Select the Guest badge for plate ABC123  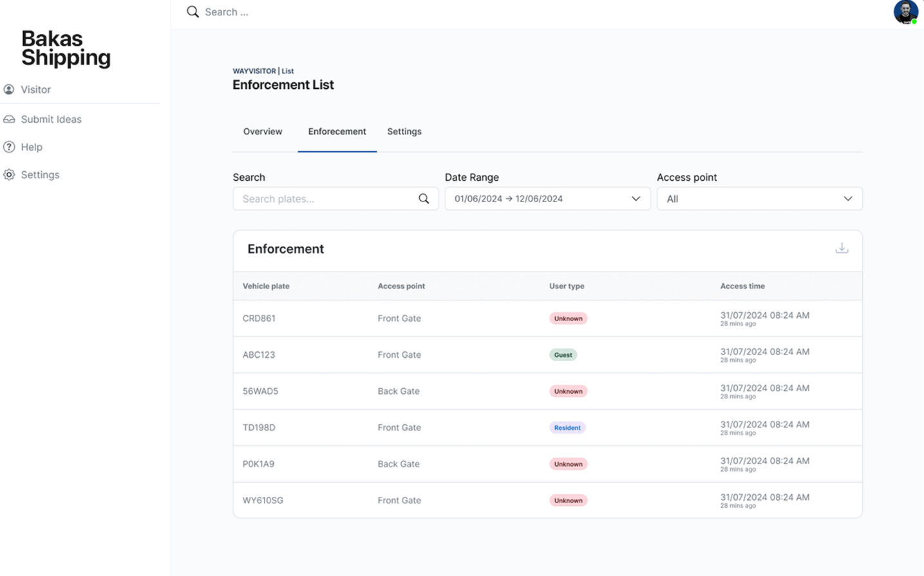coord(563,355)
